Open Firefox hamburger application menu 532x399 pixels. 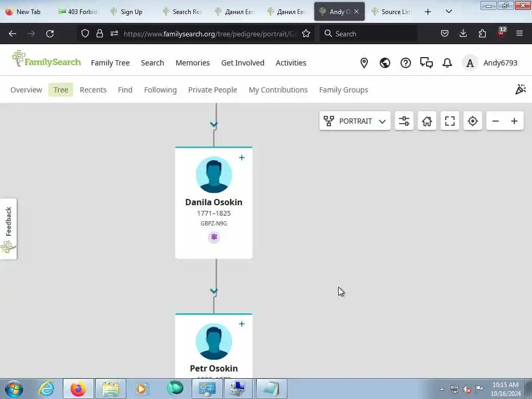tap(520, 33)
